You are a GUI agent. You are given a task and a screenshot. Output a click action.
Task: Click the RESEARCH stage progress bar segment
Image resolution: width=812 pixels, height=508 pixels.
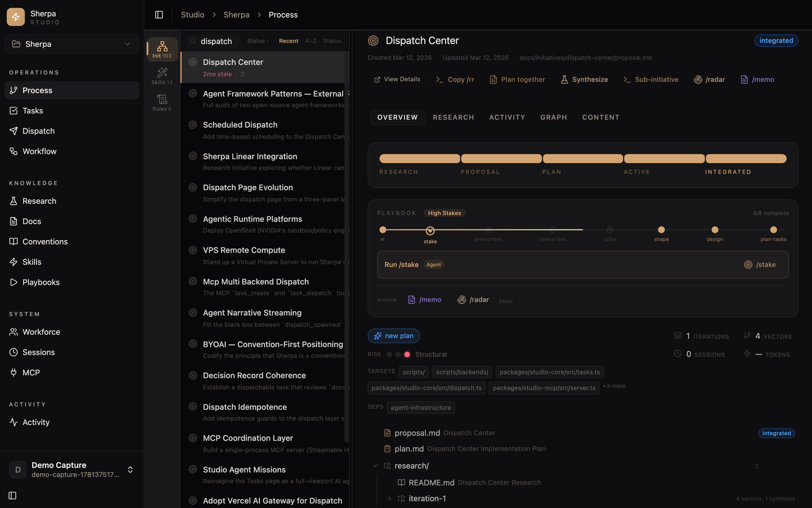(420, 159)
